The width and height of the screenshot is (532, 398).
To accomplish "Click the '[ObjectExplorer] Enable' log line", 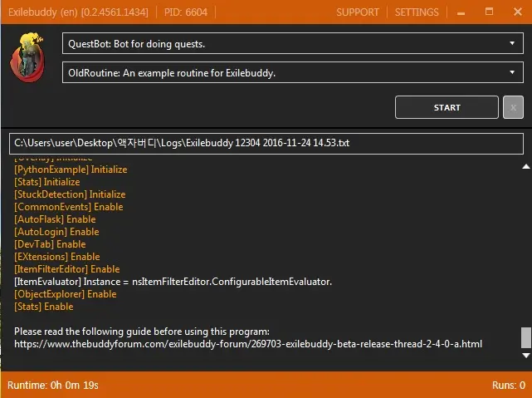I will point(65,294).
